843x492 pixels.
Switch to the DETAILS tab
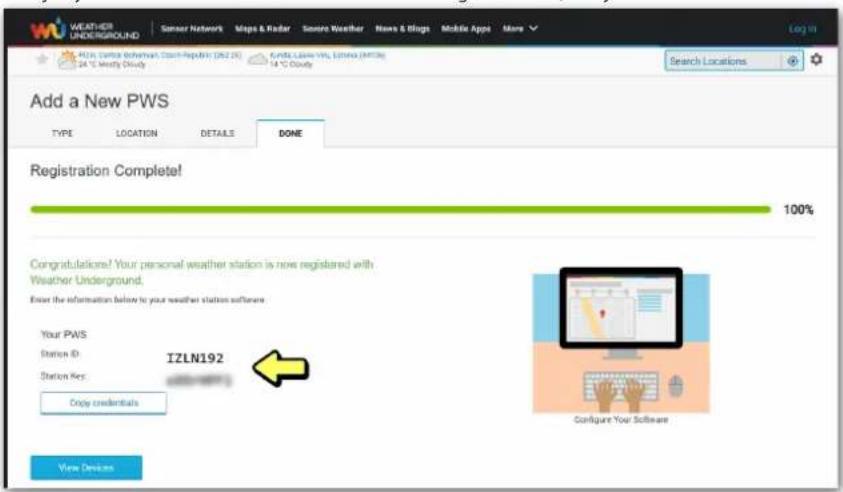pos(217,133)
